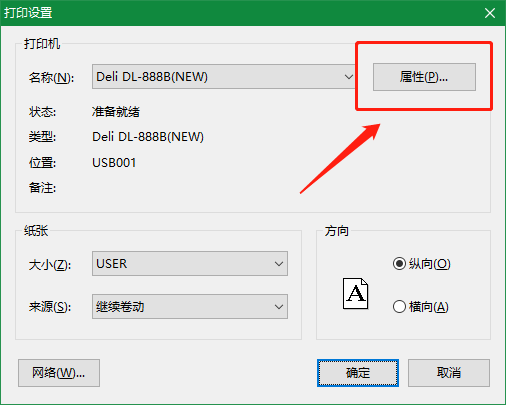Close the 打印设置 dialog window
Image resolution: width=506 pixels, height=405 pixels.
pos(490,13)
